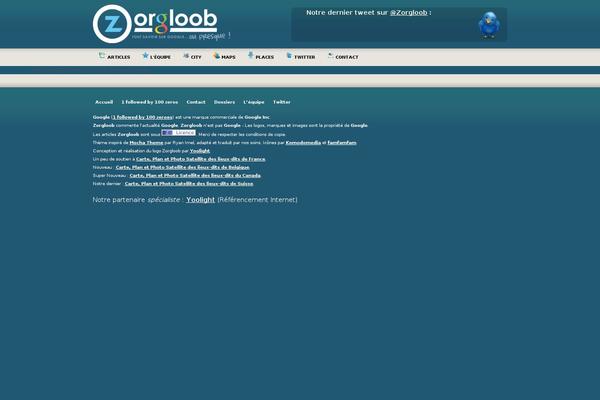Visit the FamFamFam link
This screenshot has width=600, height=400.
click(342, 143)
